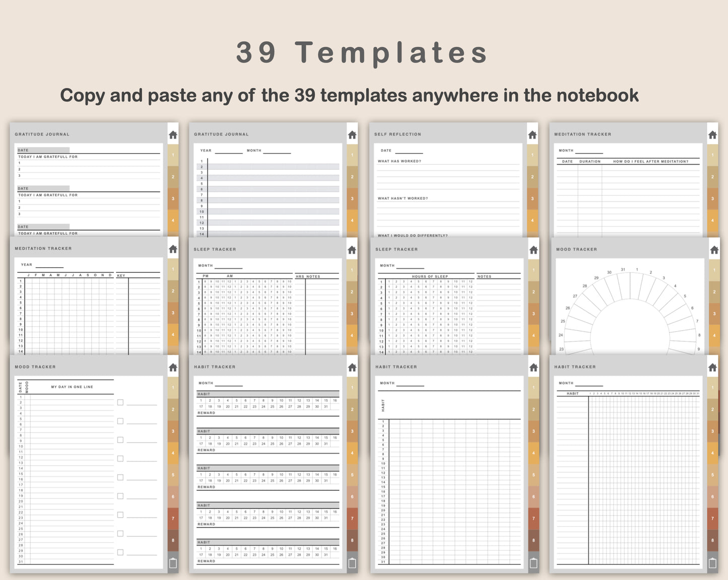728x580 pixels.
Task: Select tab 1 on Hours of Sleep tracker
Action: click(x=534, y=270)
